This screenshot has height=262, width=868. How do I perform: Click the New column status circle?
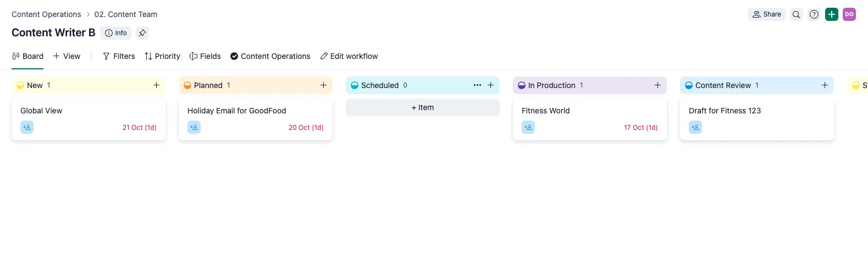pyautogui.click(x=20, y=85)
